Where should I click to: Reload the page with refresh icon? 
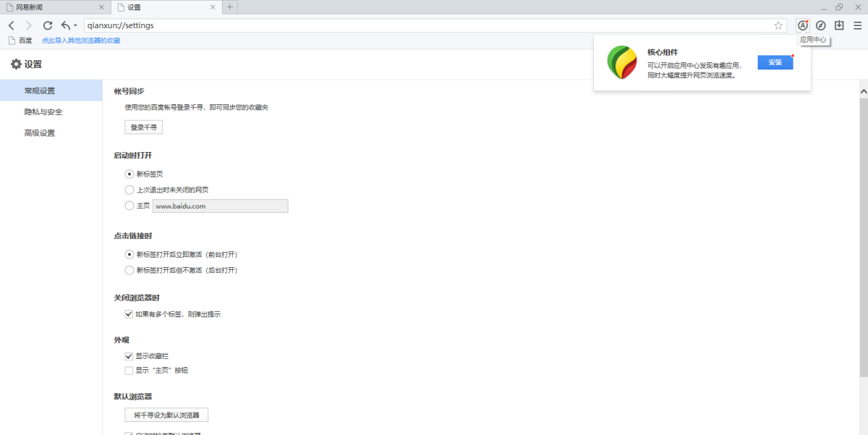[x=48, y=25]
